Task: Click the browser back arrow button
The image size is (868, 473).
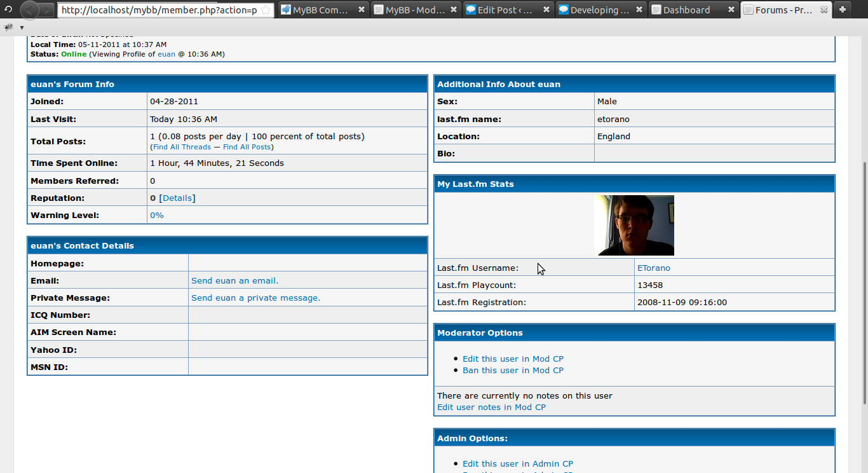Action: tap(30, 10)
